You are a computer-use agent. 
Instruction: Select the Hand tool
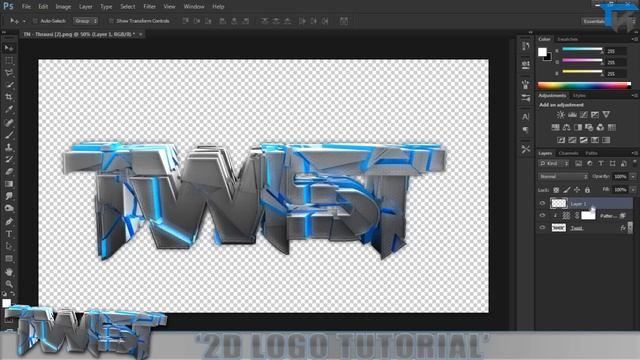9,271
